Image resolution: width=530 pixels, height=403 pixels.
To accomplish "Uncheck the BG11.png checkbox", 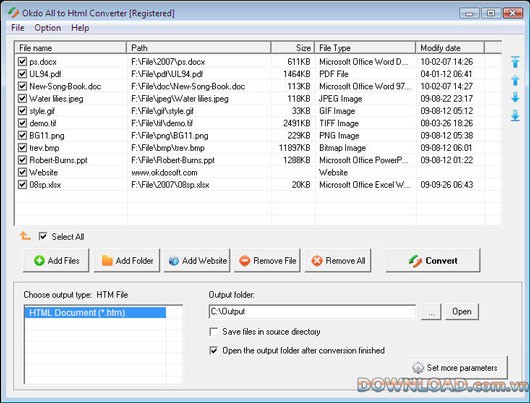I will 22,136.
